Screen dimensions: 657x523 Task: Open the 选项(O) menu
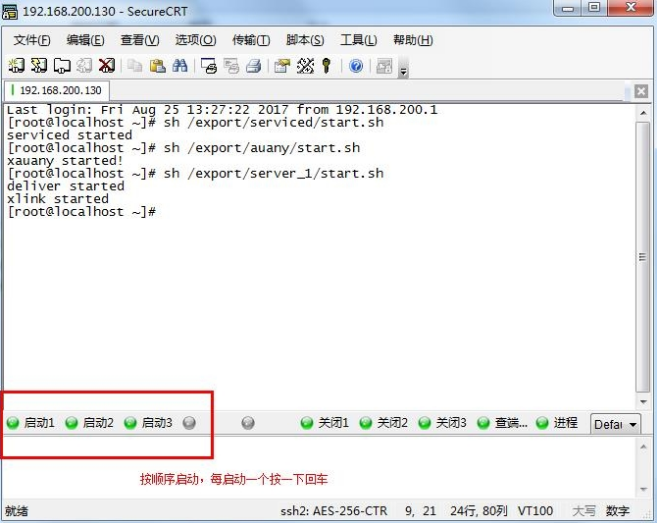pyautogui.click(x=196, y=40)
